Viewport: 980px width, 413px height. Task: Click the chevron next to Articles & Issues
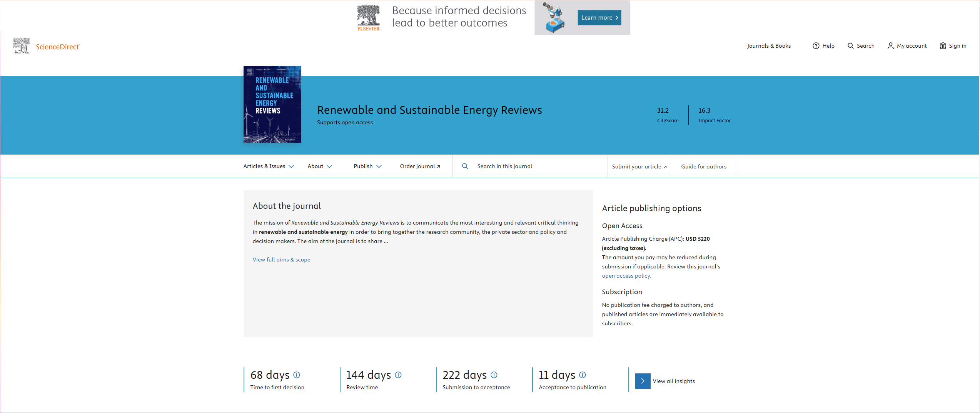click(291, 167)
